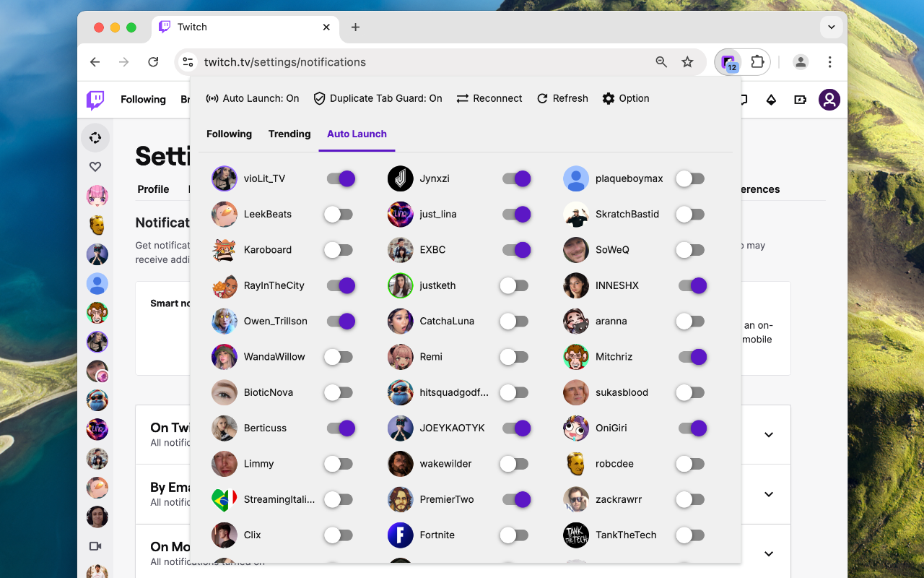Image resolution: width=924 pixels, height=578 pixels.
Task: Switch to the Trending tab
Action: (289, 134)
